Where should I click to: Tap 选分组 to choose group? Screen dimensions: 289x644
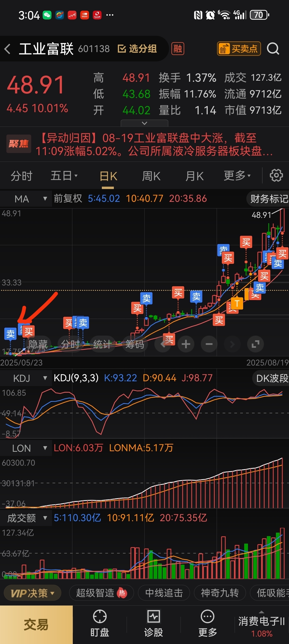pyautogui.click(x=137, y=49)
